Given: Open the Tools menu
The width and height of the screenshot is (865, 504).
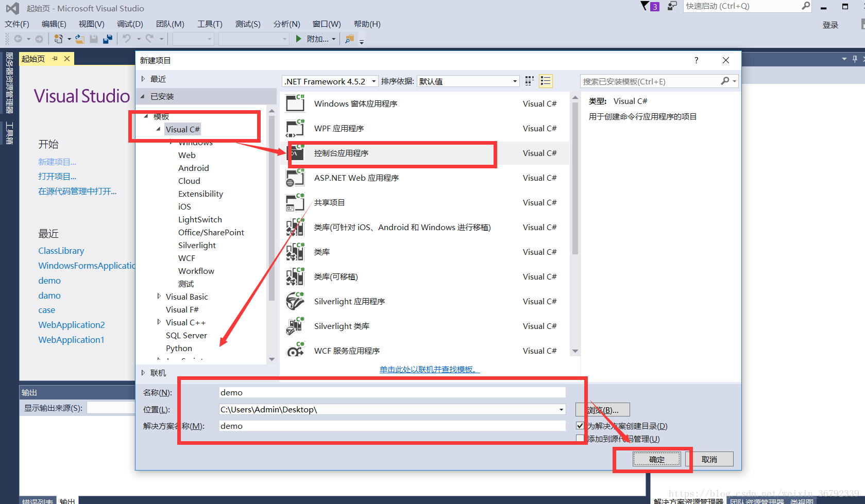Looking at the screenshot, I should [x=210, y=24].
